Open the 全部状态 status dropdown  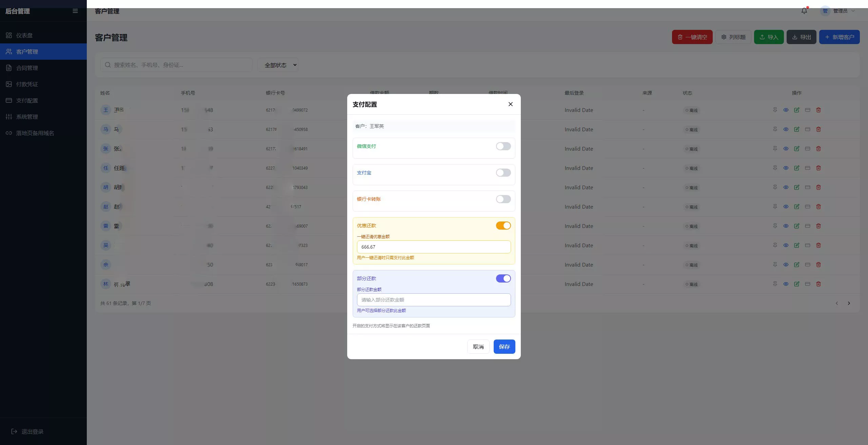(x=278, y=65)
